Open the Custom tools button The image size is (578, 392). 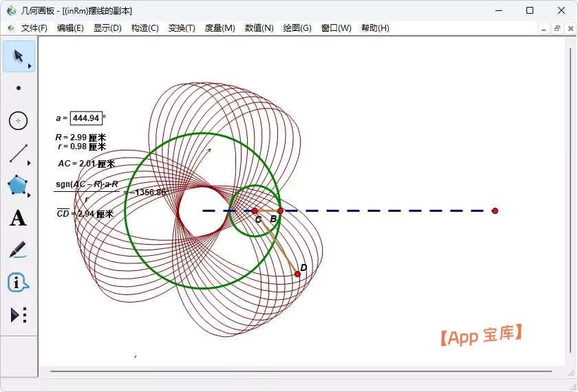point(19,315)
